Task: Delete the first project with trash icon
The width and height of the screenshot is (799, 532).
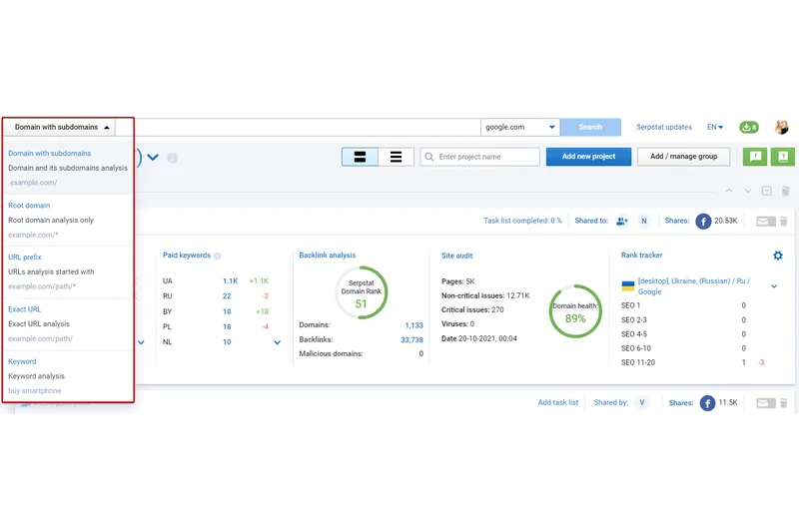Action: [784, 222]
